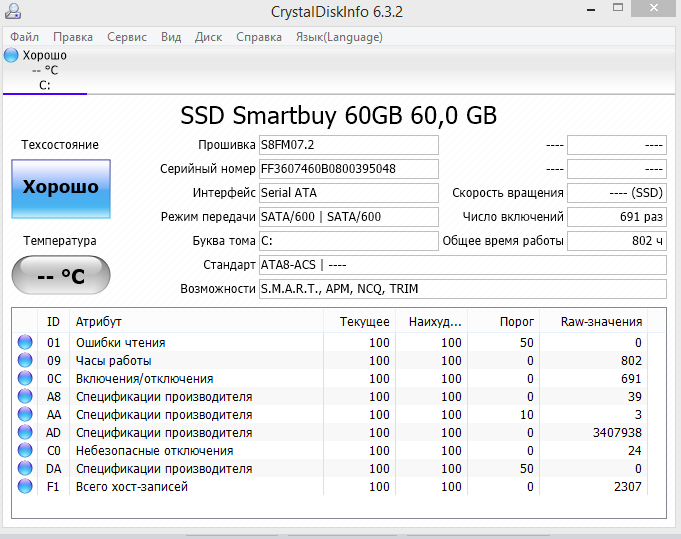This screenshot has width=681, height=539.
Task: Open the Диск menu
Action: (209, 37)
